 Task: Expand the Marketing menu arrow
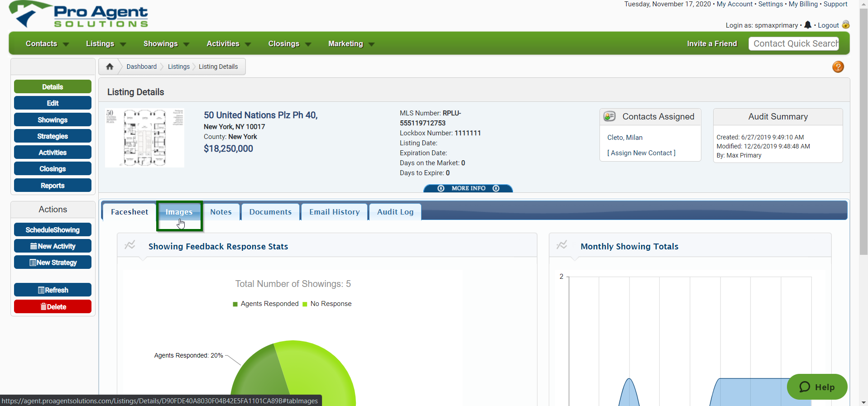click(x=372, y=44)
